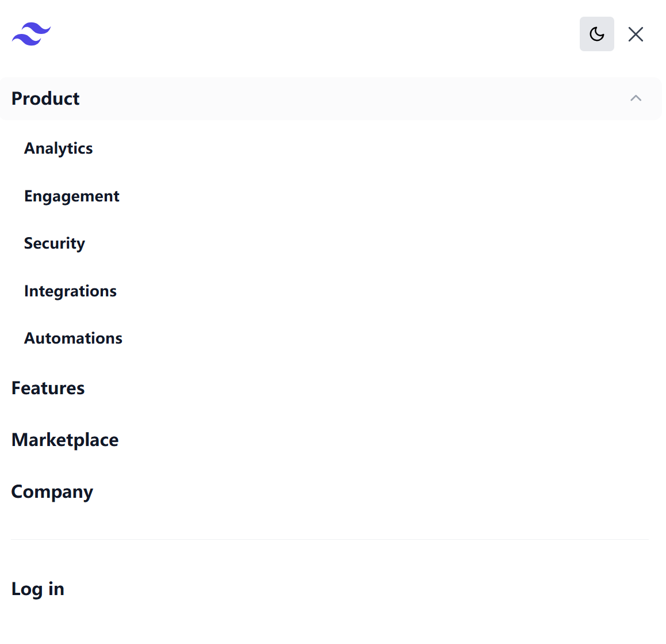Choose Automations from the Product list
The width and height of the screenshot is (666, 644).
pos(73,338)
